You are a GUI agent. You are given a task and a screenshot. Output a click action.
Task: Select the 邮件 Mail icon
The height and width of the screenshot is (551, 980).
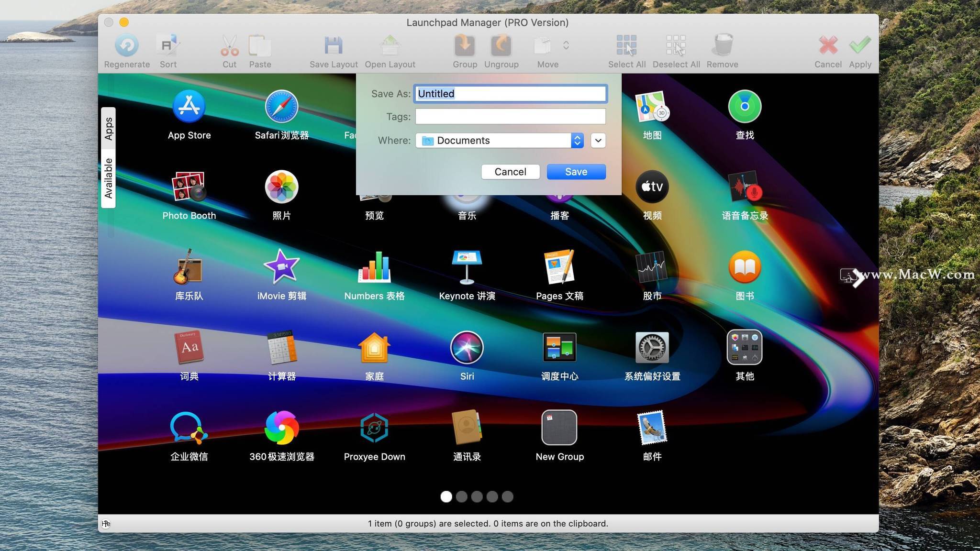pos(652,427)
